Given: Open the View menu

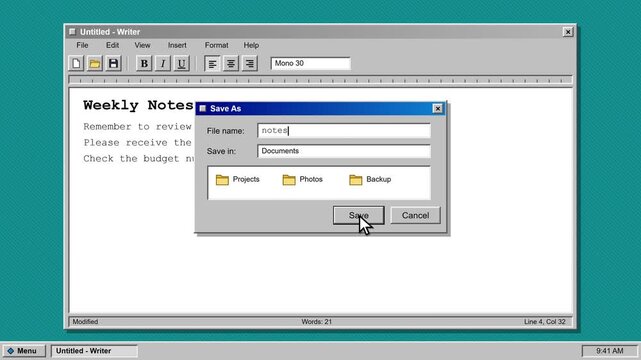Looking at the screenshot, I should pyautogui.click(x=142, y=45).
